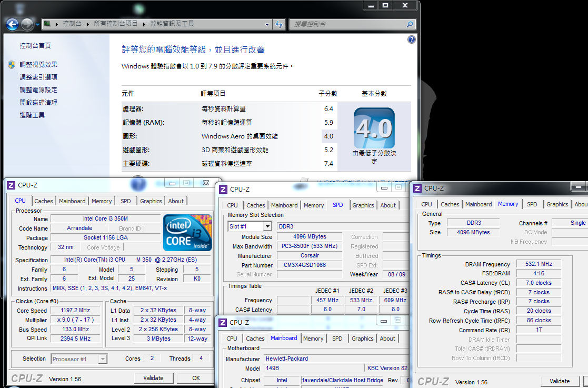588x388 pixels.
Task: Open the 調整索引選項 link
Action: pyautogui.click(x=38, y=77)
